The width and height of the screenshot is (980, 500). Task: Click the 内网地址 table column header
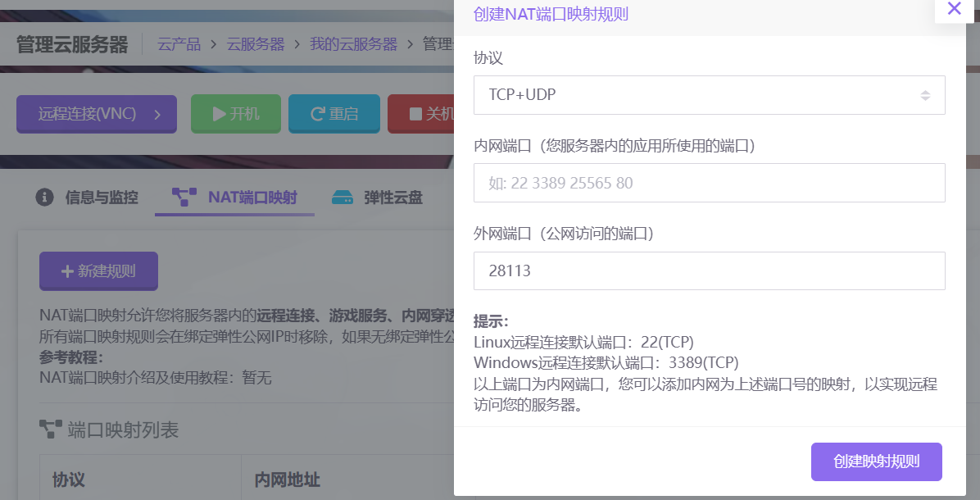287,480
